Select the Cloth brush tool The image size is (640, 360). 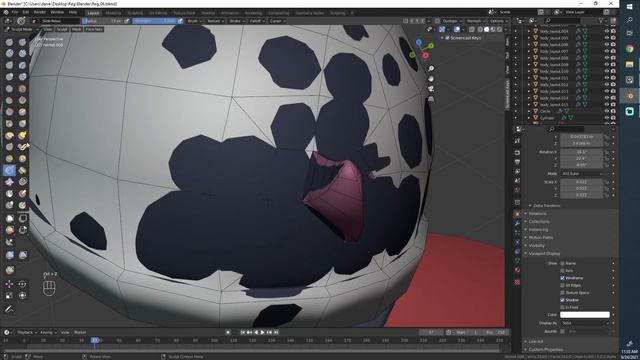coord(9,182)
